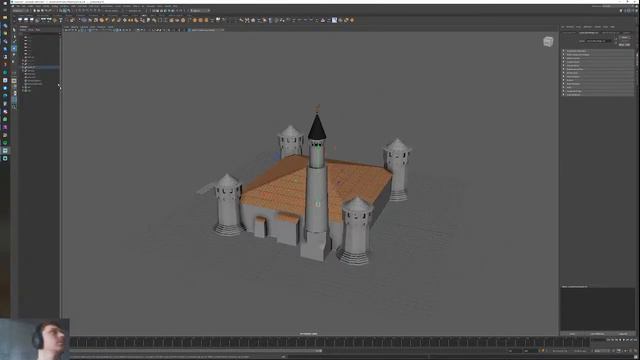Expand the Tessellation Attributes section
Image resolution: width=640 pixels, height=360 pixels.
coord(598,51)
